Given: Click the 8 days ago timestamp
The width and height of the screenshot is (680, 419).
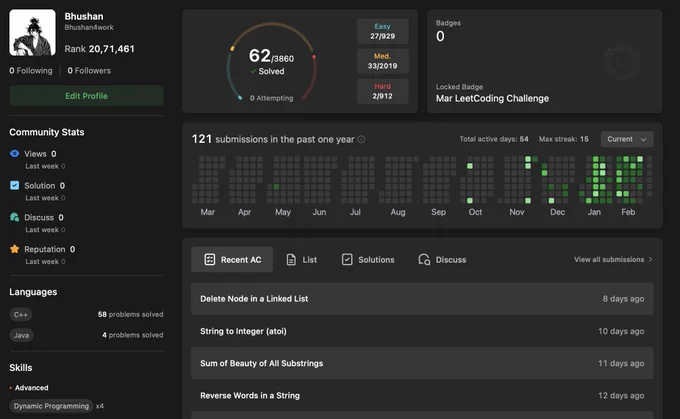Looking at the screenshot, I should [x=623, y=298].
